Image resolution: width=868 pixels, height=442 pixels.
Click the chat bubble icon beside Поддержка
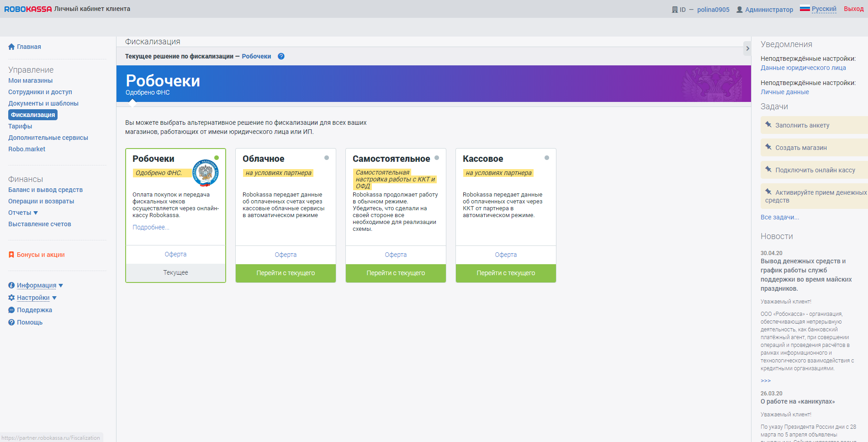pos(11,310)
